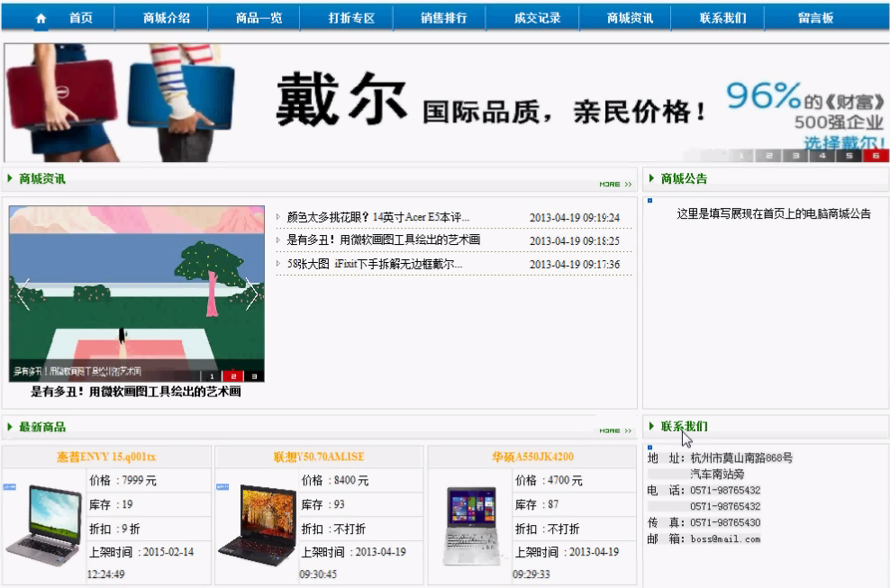
Task: Select news slideshow page 1
Action: coord(212,376)
